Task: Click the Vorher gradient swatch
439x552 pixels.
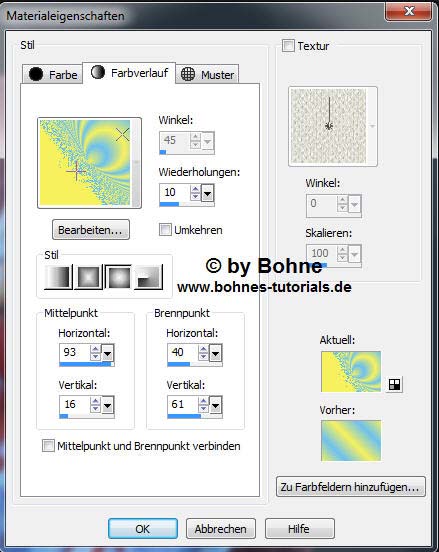Action: click(351, 440)
